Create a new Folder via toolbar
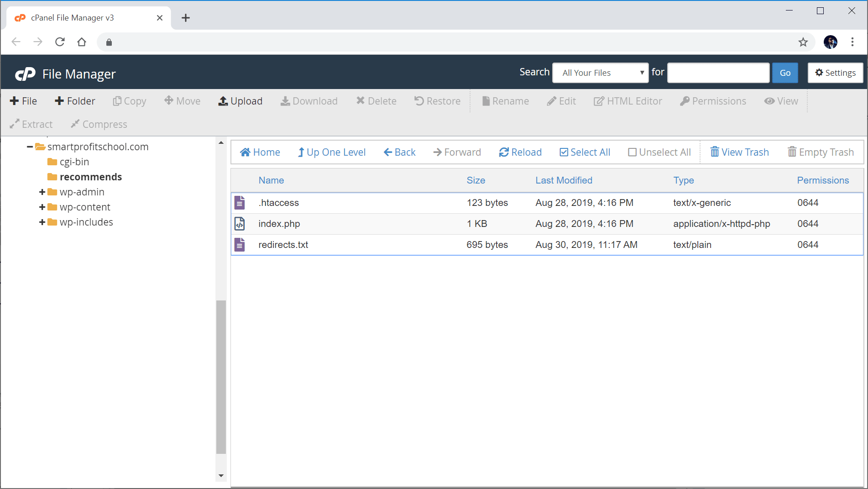Image resolution: width=868 pixels, height=489 pixels. [x=75, y=101]
